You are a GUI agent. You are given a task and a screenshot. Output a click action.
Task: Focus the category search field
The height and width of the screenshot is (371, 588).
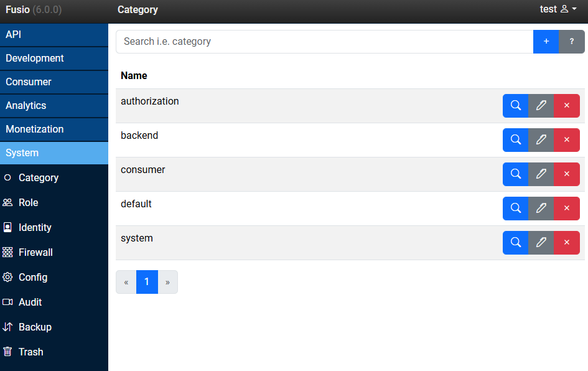(x=324, y=42)
